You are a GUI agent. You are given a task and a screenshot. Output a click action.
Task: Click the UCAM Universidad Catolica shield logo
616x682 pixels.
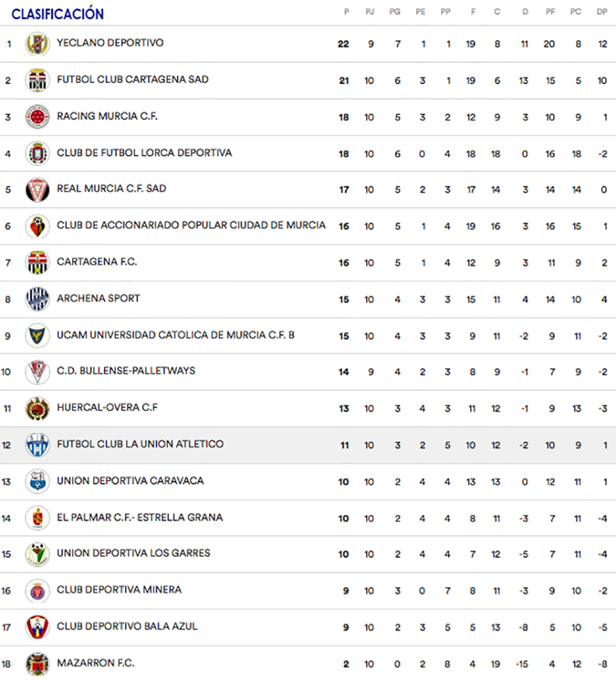coord(37,336)
